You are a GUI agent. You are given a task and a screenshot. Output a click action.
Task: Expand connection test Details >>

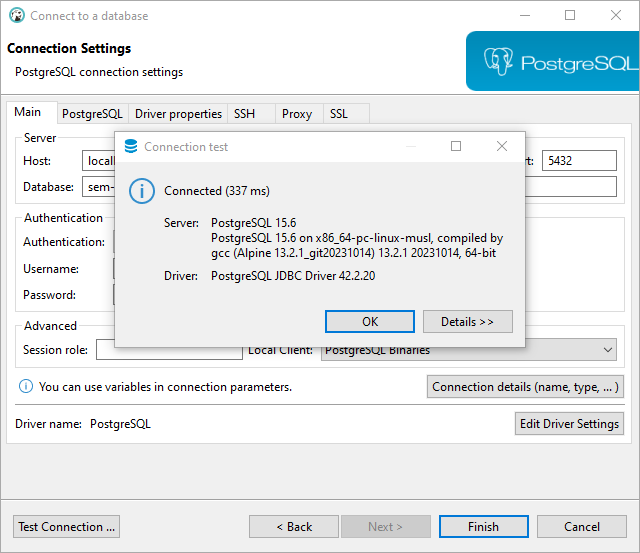(467, 321)
